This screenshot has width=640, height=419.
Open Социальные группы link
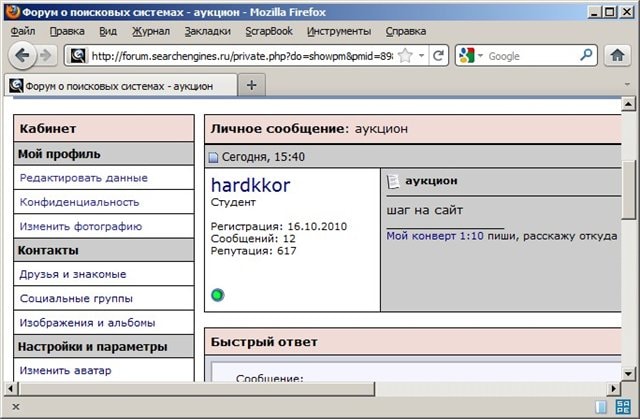(76, 298)
